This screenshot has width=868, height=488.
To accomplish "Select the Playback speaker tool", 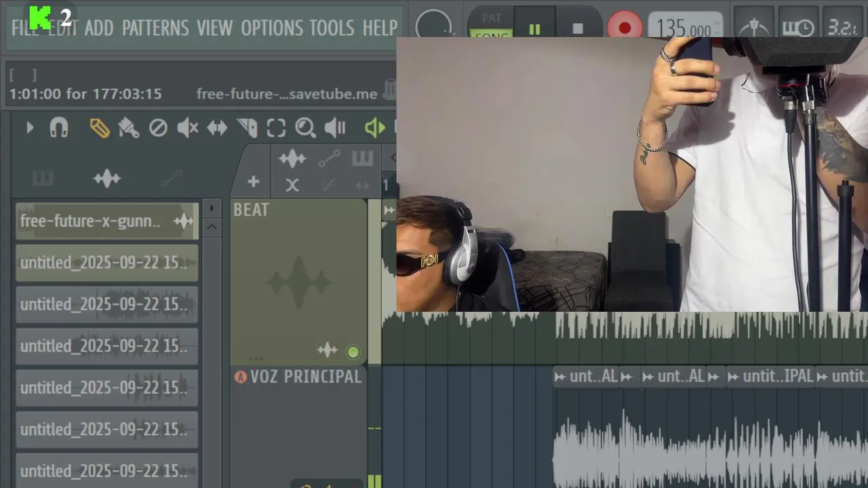I will pyautogui.click(x=335, y=127).
